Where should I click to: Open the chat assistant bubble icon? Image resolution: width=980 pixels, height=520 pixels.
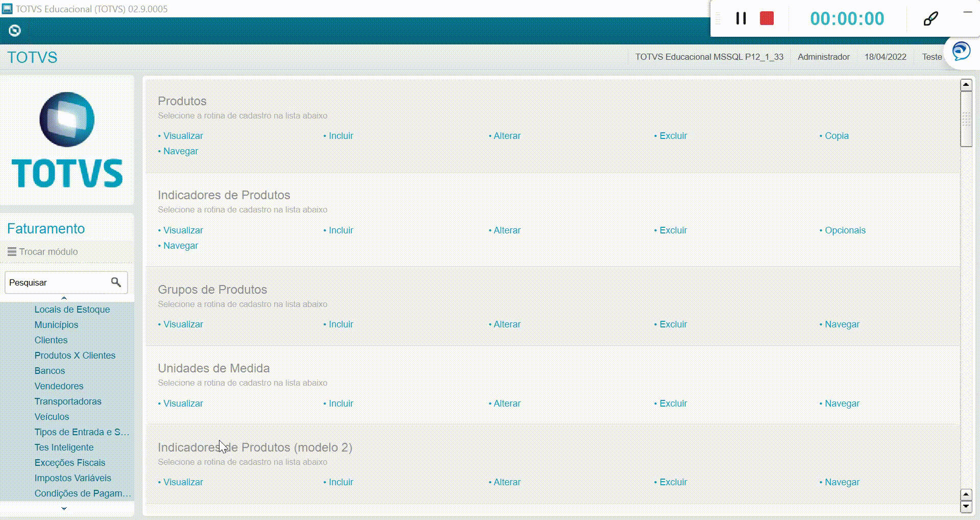click(961, 52)
